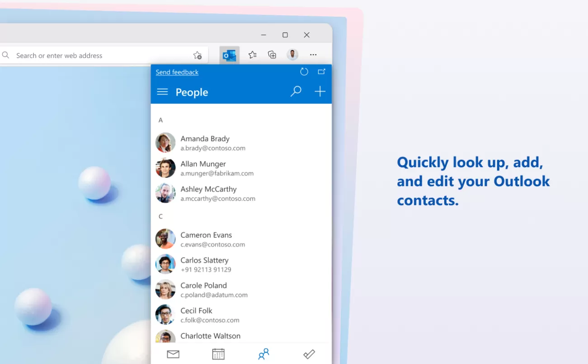The width and height of the screenshot is (588, 364).
Task: Switch to the People tab icon
Action: [263, 355]
